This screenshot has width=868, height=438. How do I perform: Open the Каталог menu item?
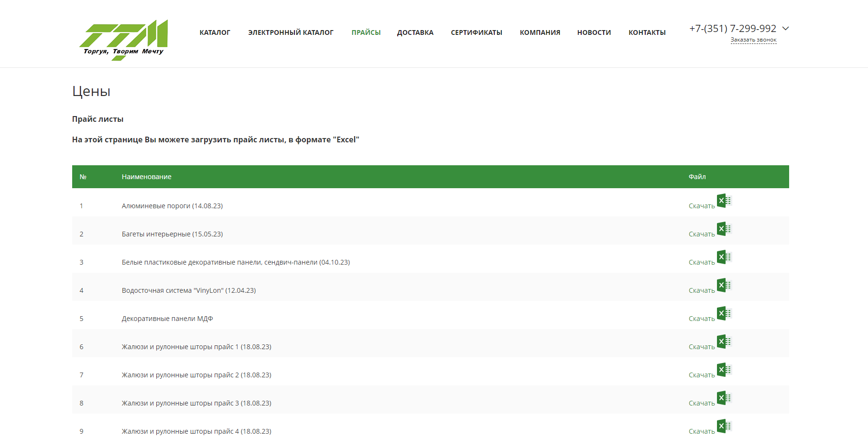point(215,32)
